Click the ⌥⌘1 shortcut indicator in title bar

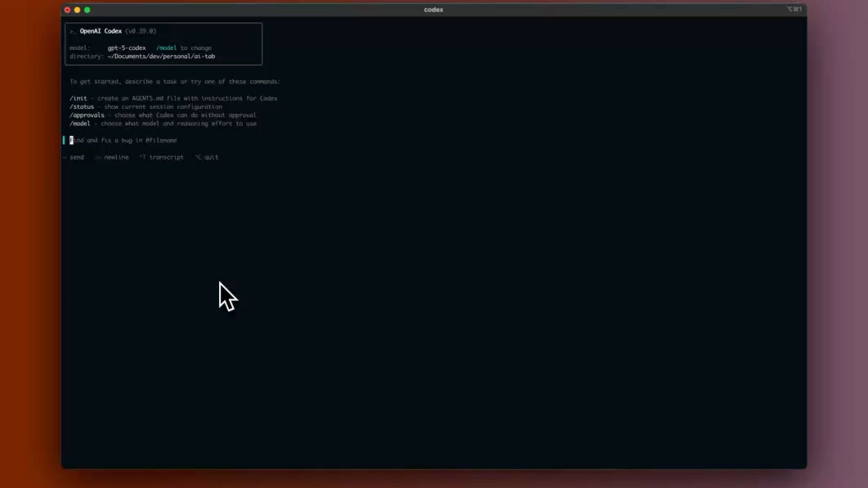[794, 9]
